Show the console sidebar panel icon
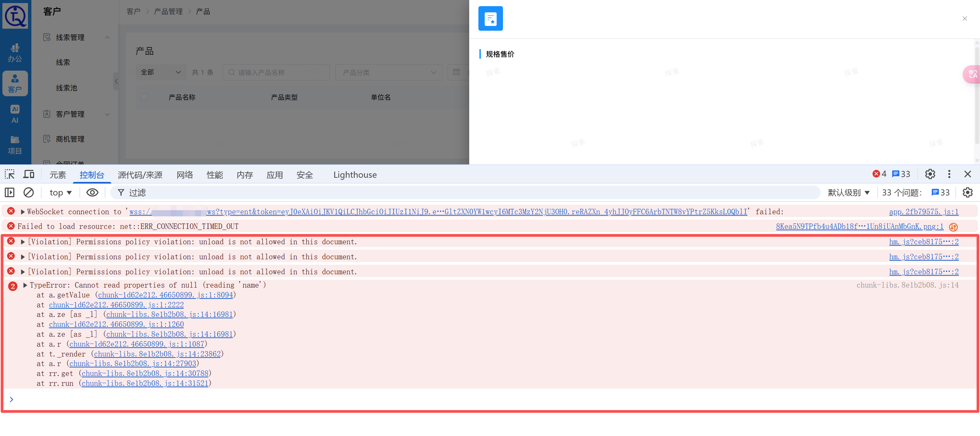 pyautogui.click(x=10, y=193)
